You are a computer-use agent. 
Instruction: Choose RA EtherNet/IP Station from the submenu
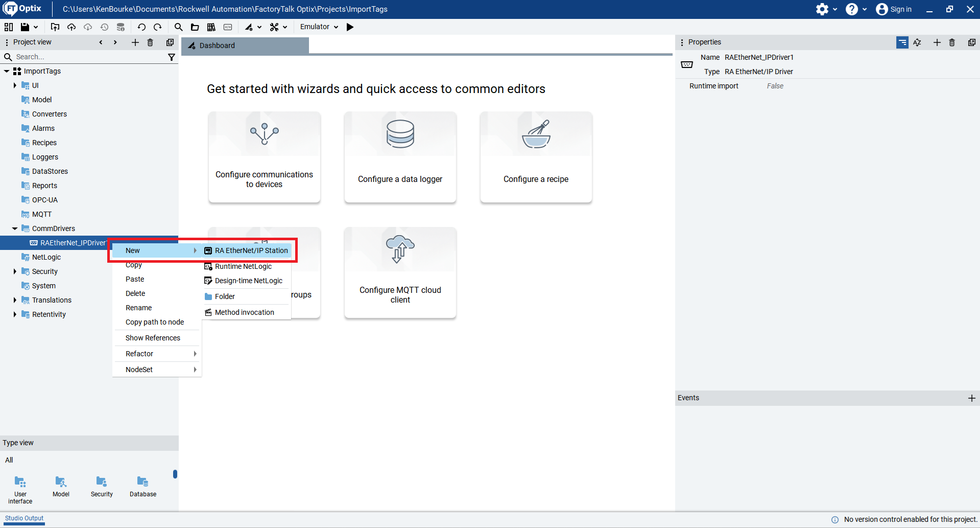click(x=247, y=250)
